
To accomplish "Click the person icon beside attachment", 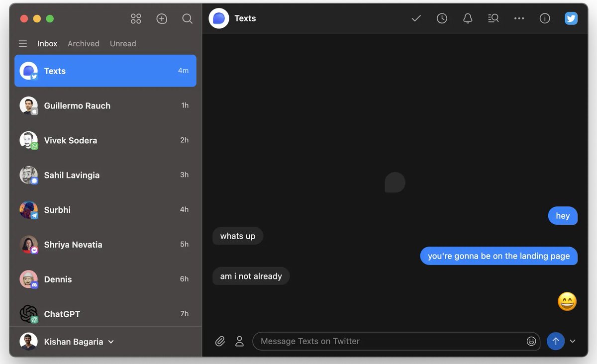I will [239, 341].
